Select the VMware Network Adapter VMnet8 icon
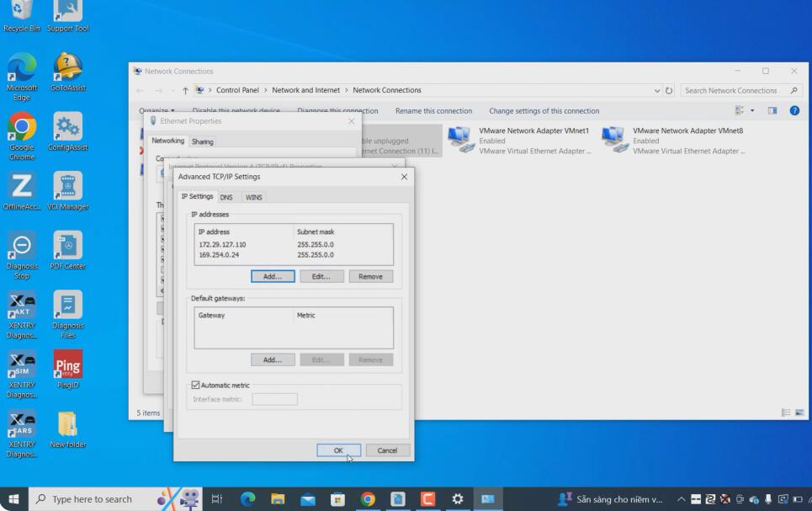The width and height of the screenshot is (812, 511). click(615, 140)
